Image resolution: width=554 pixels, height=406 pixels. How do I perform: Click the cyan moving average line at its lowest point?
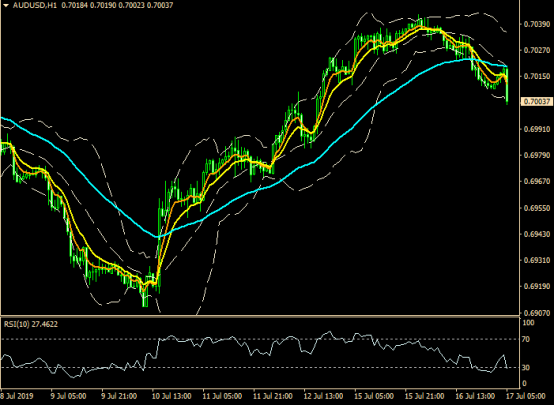pyautogui.click(x=157, y=236)
